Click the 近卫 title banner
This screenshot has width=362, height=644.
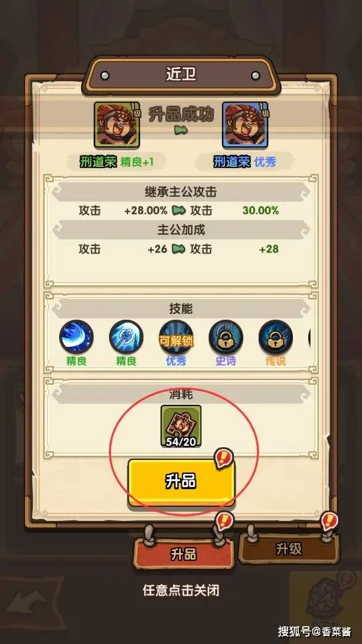click(x=181, y=75)
